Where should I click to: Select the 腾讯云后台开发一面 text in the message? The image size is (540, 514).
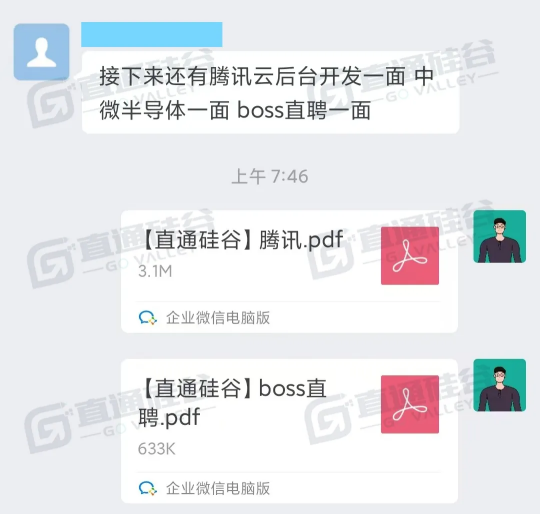click(x=307, y=76)
